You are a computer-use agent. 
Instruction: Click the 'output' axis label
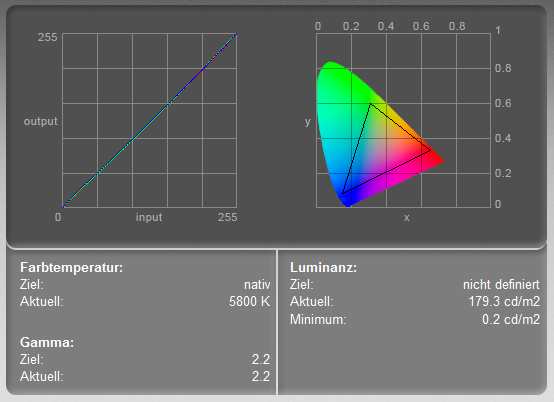pos(40,121)
